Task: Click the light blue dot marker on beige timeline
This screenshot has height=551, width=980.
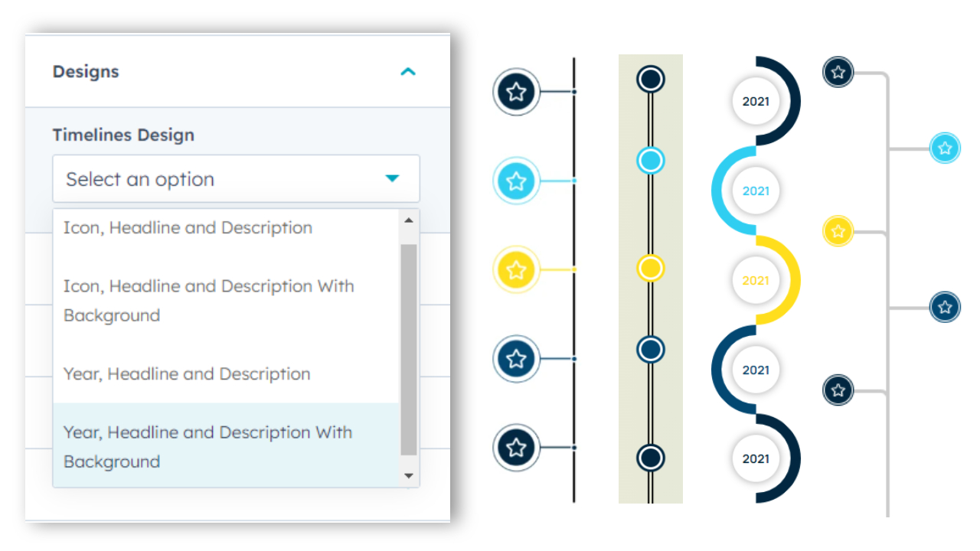Action: [x=650, y=161]
